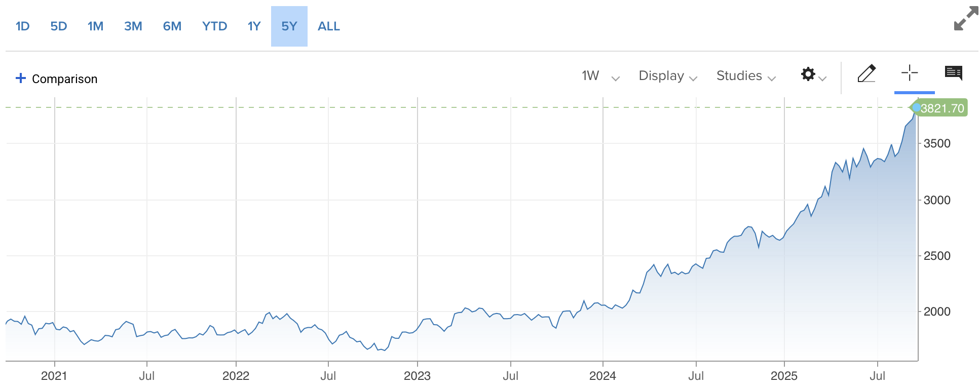Toggle the crosshair cursor tool
Viewport: 980px width, 389px height.
click(910, 73)
